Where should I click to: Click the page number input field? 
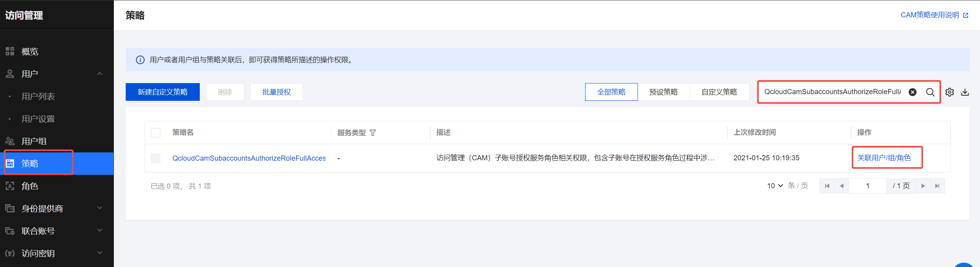click(x=868, y=186)
